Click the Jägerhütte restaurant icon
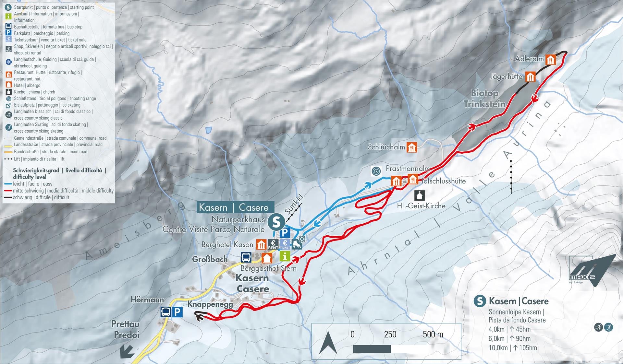Screen dimensions: 623x364 (530, 77)
